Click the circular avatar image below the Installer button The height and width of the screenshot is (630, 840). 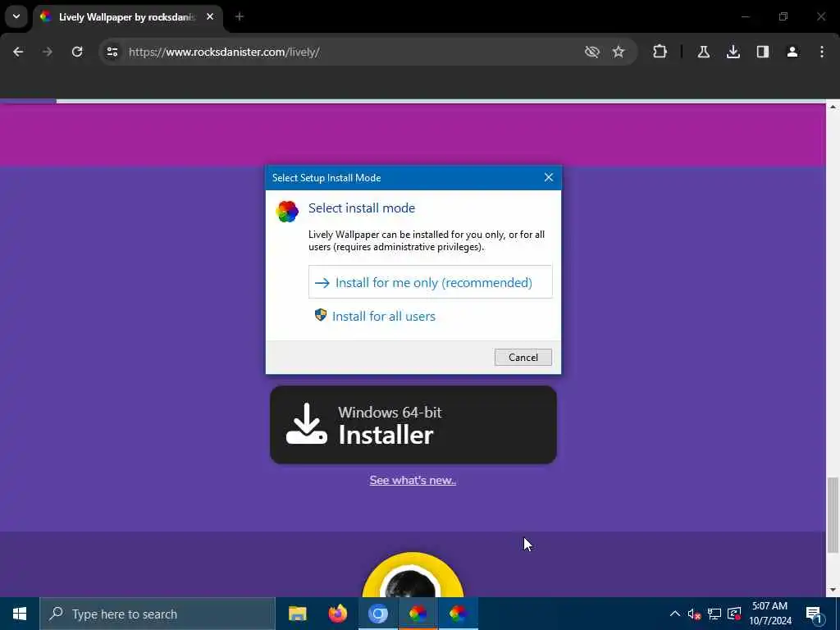pyautogui.click(x=413, y=575)
